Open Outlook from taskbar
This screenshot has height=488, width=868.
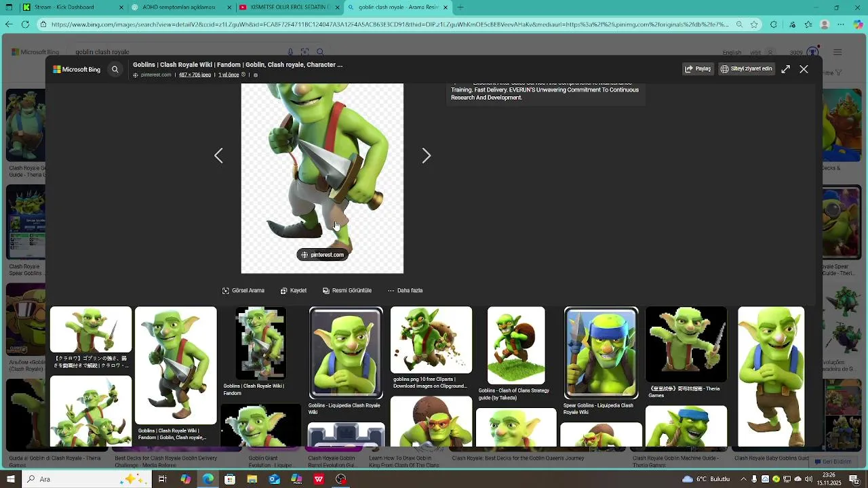pos(274,479)
